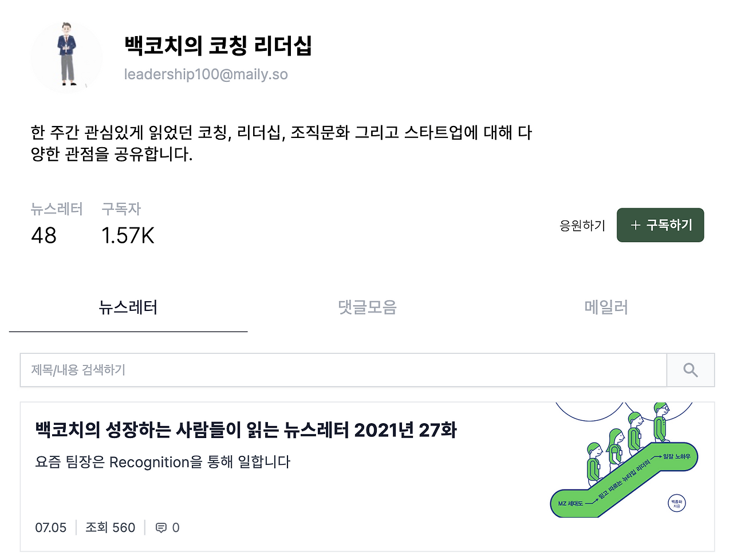Viewport: 733px width, 560px height.
Task: Click the newsletter description paragraph
Action: pyautogui.click(x=281, y=143)
